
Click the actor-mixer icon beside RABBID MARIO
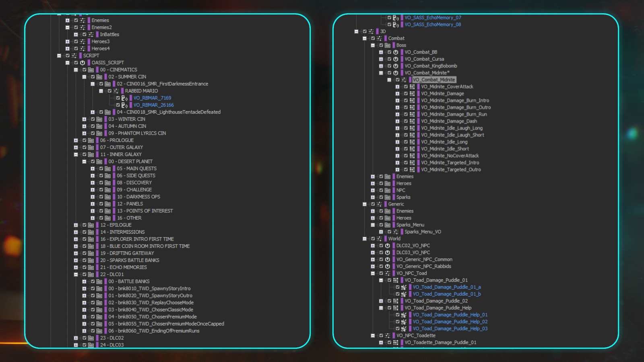(116, 91)
